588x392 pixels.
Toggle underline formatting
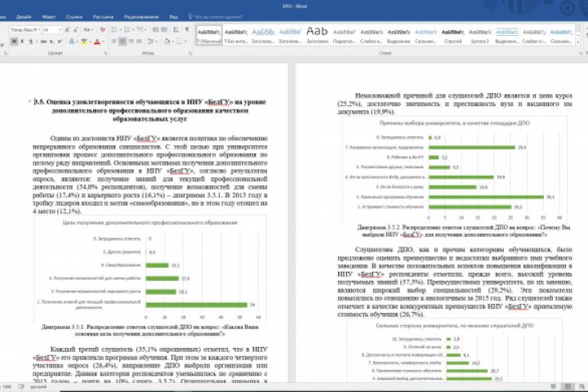[30, 42]
